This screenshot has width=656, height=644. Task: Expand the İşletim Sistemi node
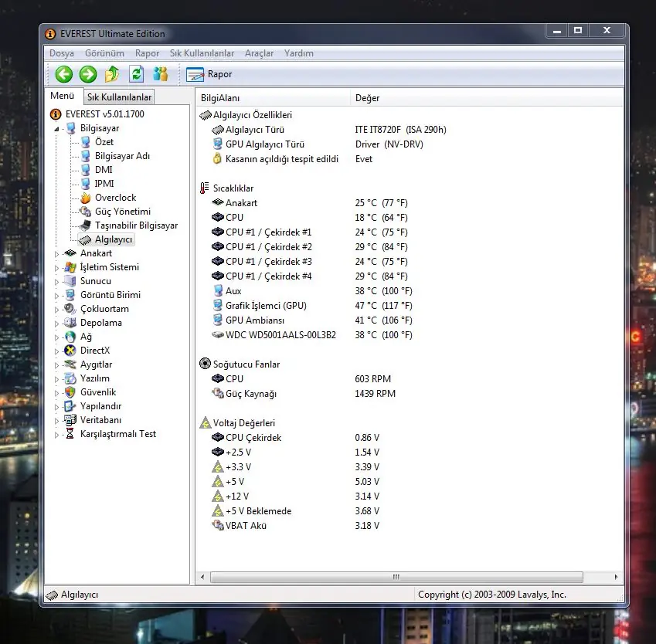pos(56,268)
